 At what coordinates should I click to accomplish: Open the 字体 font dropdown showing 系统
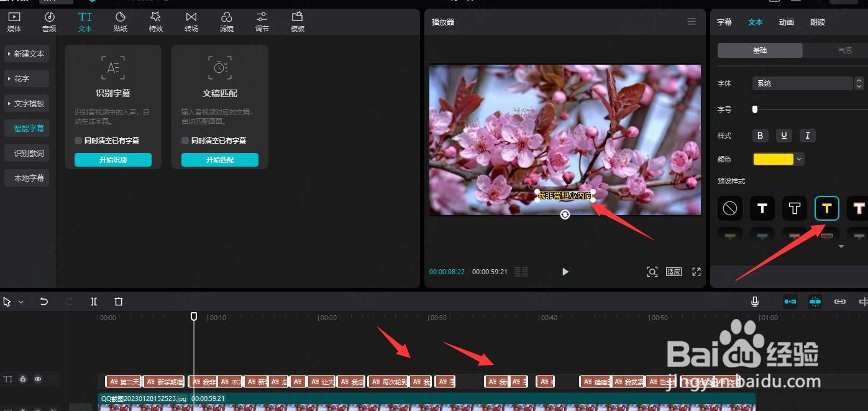(802, 83)
